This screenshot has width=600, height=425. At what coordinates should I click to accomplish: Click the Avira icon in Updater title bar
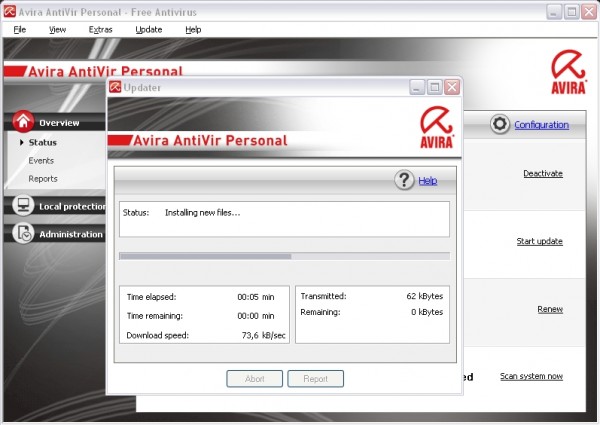(115, 87)
